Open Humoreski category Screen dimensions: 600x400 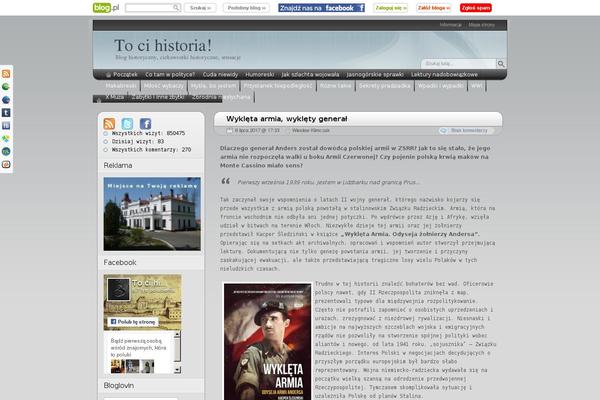point(260,75)
